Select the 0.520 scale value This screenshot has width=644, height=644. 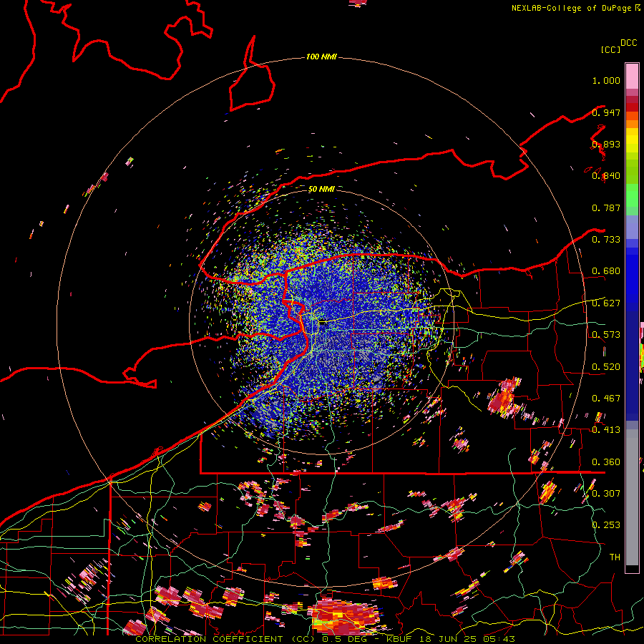pyautogui.click(x=606, y=367)
